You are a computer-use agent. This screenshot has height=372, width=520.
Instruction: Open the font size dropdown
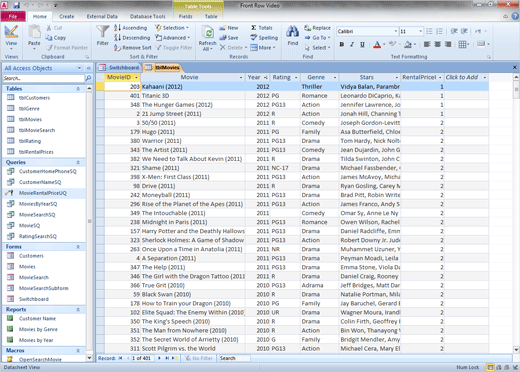pos(421,31)
